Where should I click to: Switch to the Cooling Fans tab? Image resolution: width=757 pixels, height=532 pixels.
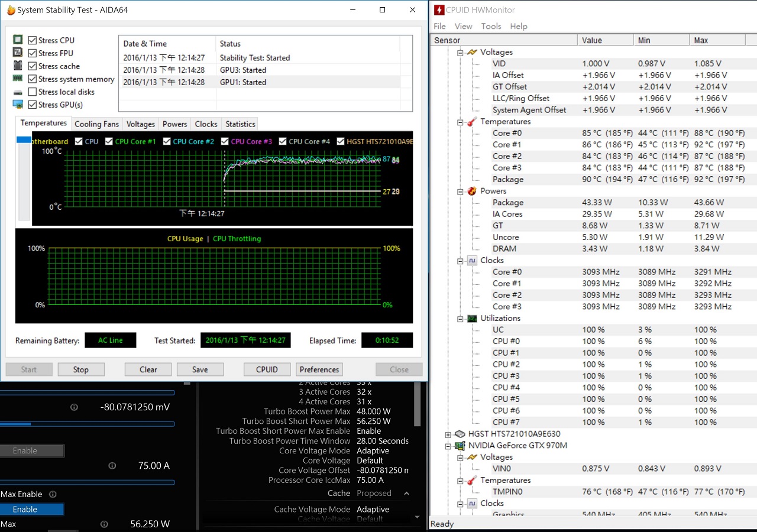96,124
